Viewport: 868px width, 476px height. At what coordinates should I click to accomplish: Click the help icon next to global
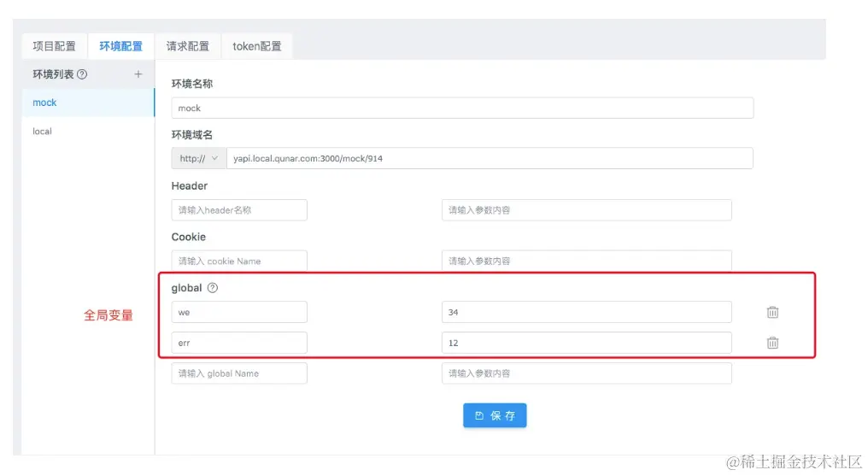click(x=213, y=288)
